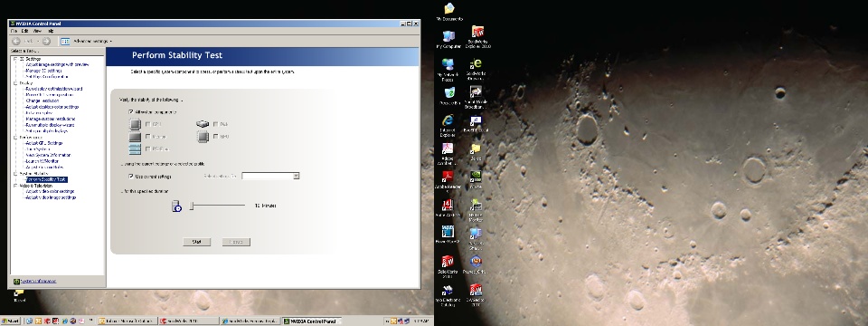Select 'Perform Stability Test' tree item

pos(46,179)
